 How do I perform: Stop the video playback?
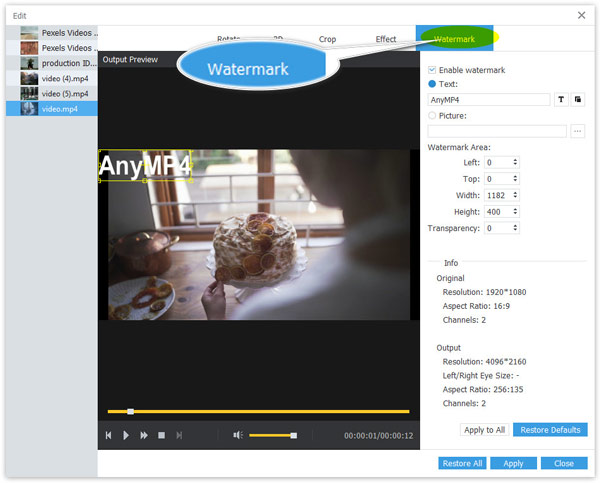pyautogui.click(x=161, y=435)
